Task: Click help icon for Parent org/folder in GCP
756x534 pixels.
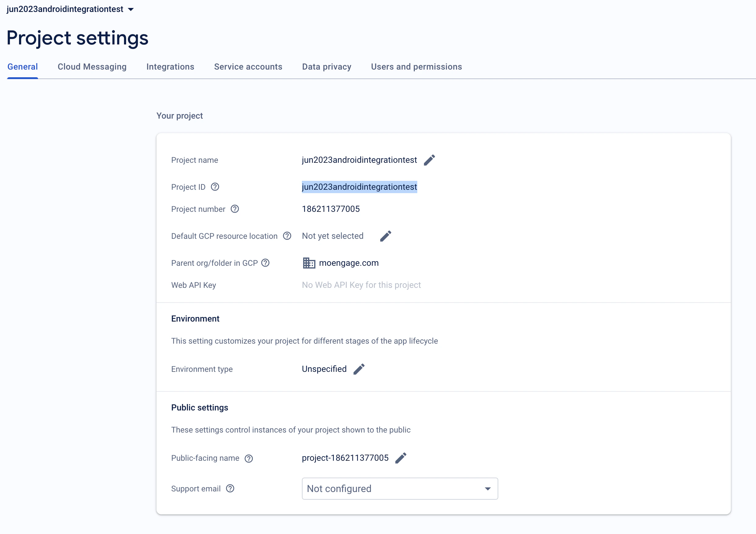Action: [265, 263]
